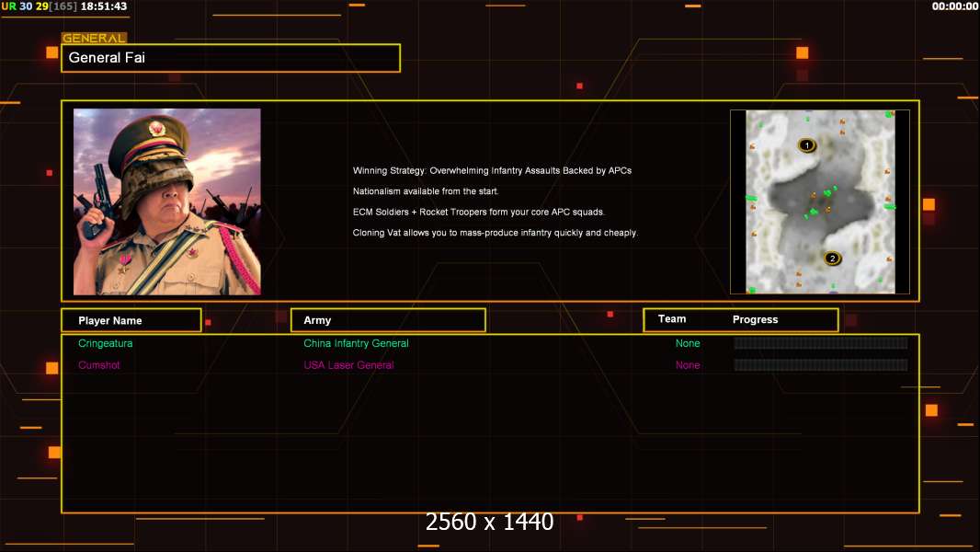Select player name Cringeatura
The width and height of the screenshot is (980, 552).
click(x=105, y=343)
